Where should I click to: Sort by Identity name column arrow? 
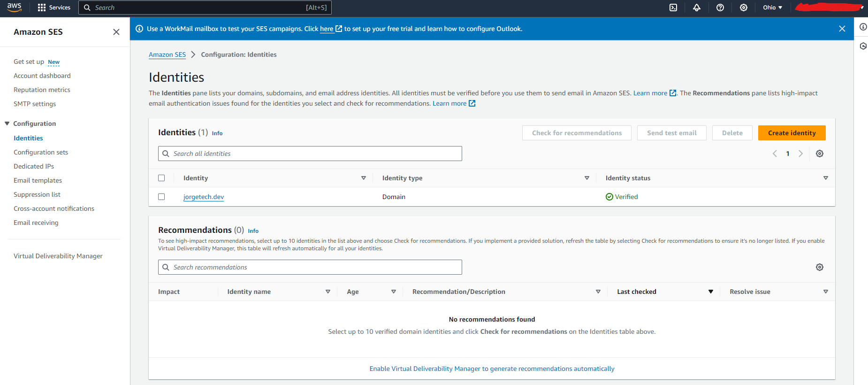pos(328,292)
